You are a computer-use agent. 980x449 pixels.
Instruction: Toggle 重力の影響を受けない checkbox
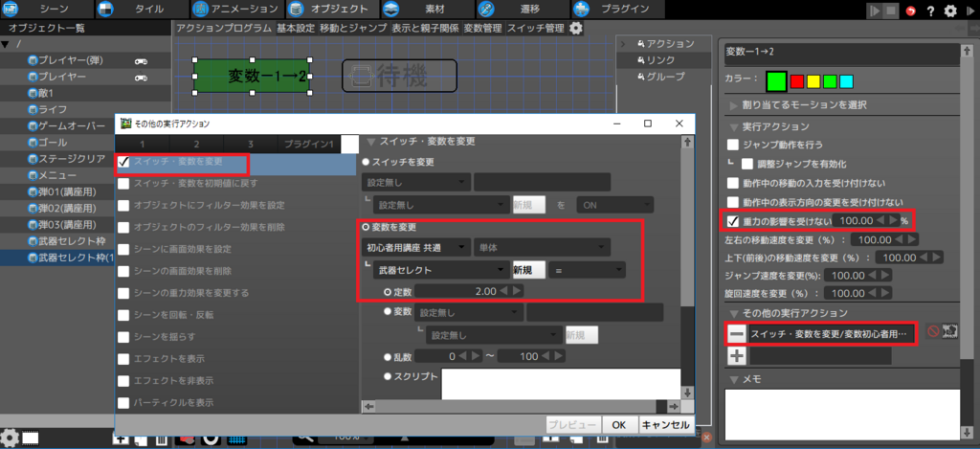[x=733, y=221]
